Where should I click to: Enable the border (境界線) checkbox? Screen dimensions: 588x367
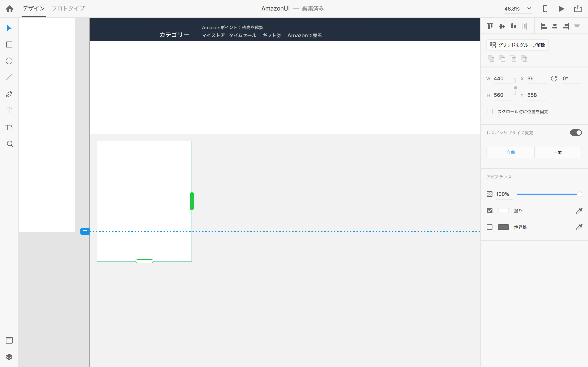tap(490, 227)
